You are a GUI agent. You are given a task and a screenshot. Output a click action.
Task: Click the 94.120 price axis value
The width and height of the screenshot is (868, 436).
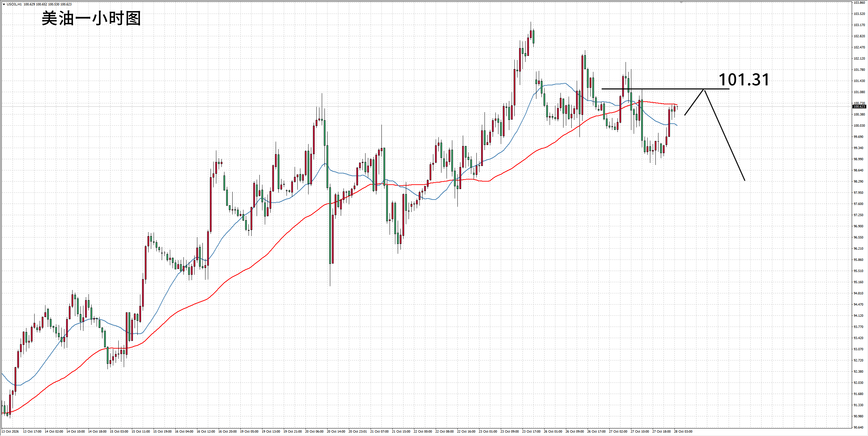[x=859, y=316]
